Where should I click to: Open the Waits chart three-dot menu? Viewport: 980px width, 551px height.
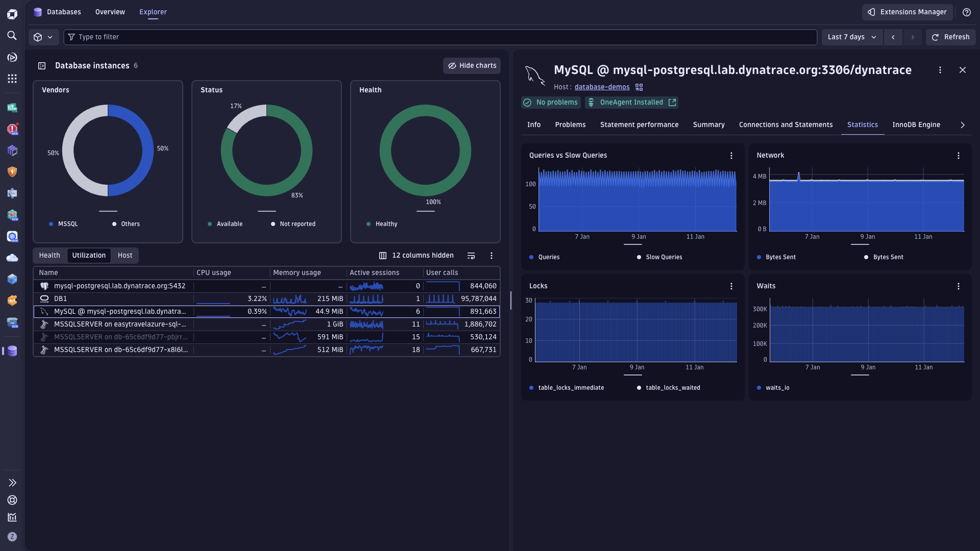pos(959,286)
